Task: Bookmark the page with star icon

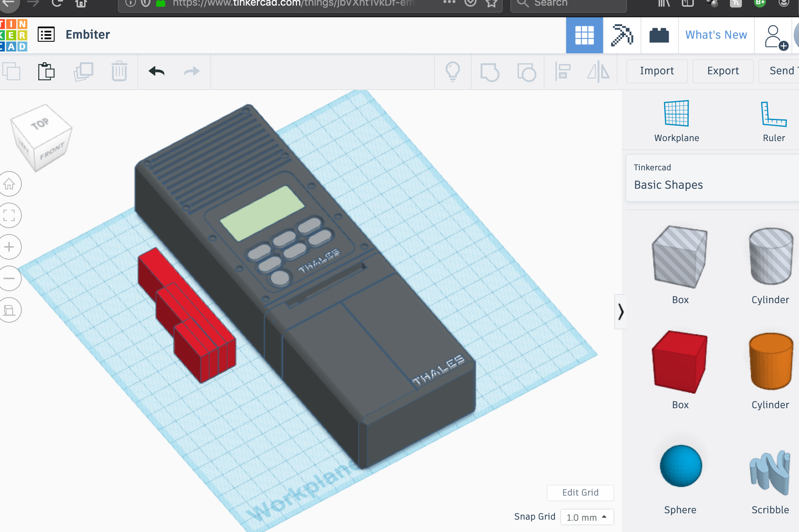Action: click(491, 3)
